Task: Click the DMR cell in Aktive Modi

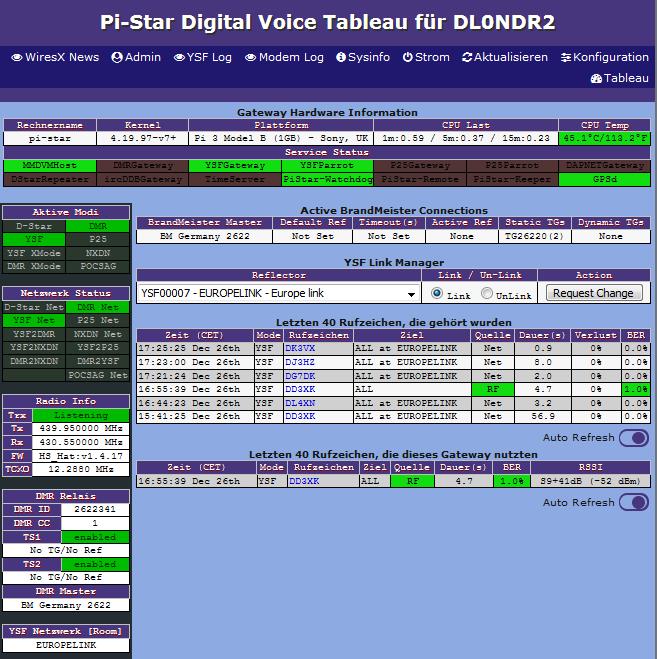Action: coord(98,226)
